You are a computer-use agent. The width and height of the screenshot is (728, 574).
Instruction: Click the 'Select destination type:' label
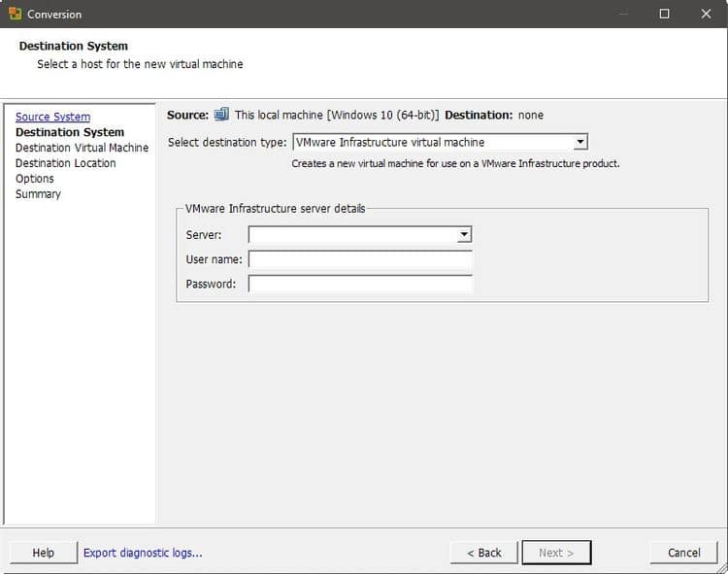coord(227,142)
